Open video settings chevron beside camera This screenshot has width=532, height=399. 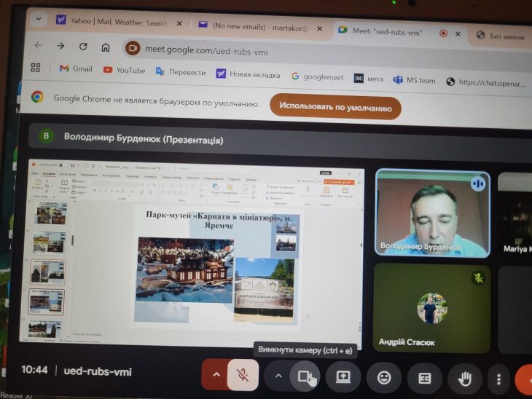coord(278,376)
